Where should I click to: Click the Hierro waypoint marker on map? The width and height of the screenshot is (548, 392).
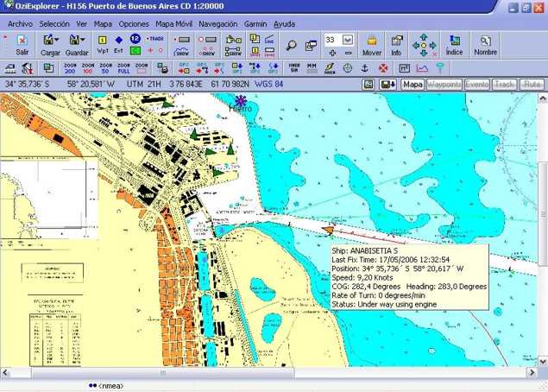241,101
